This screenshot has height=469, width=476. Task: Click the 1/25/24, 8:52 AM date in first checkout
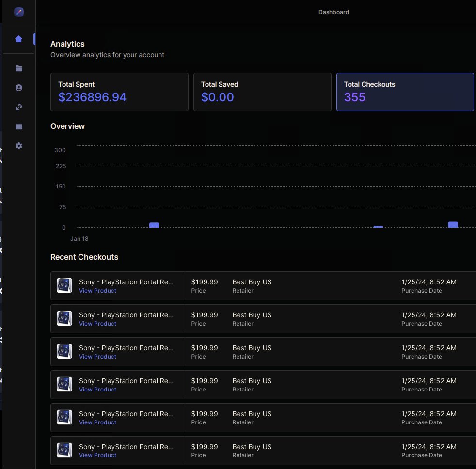(x=429, y=282)
